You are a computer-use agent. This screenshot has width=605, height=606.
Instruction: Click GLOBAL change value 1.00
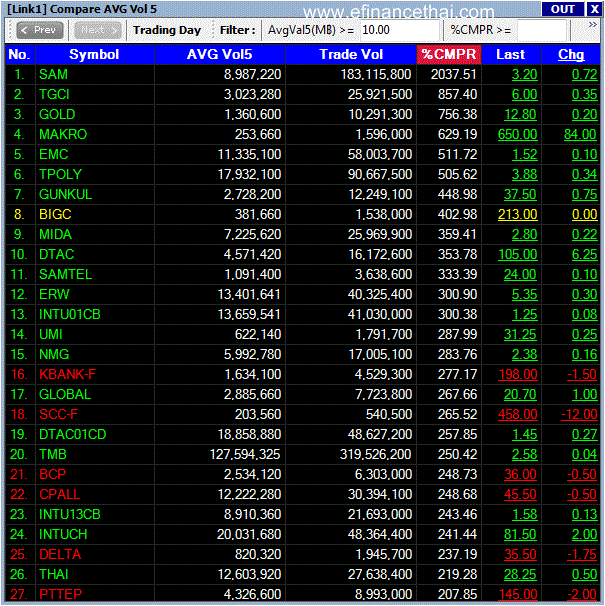pos(585,395)
